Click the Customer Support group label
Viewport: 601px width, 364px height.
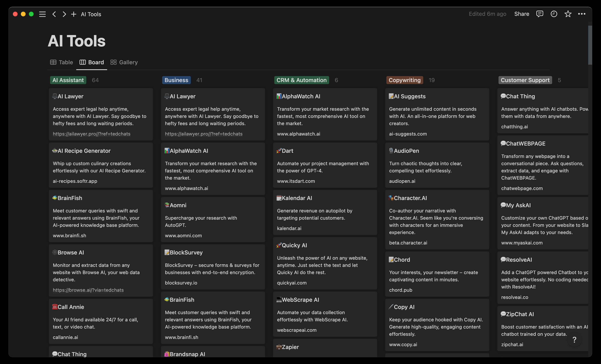pos(525,80)
